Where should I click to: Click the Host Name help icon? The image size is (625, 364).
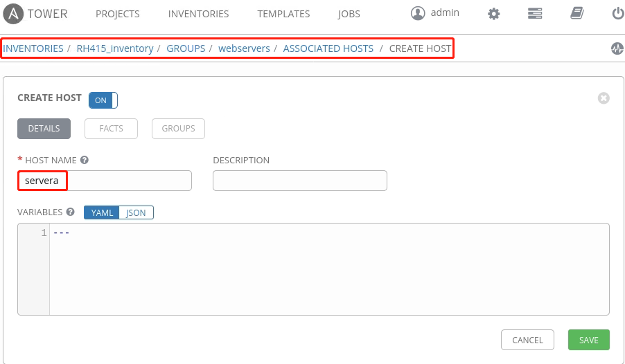(x=85, y=160)
